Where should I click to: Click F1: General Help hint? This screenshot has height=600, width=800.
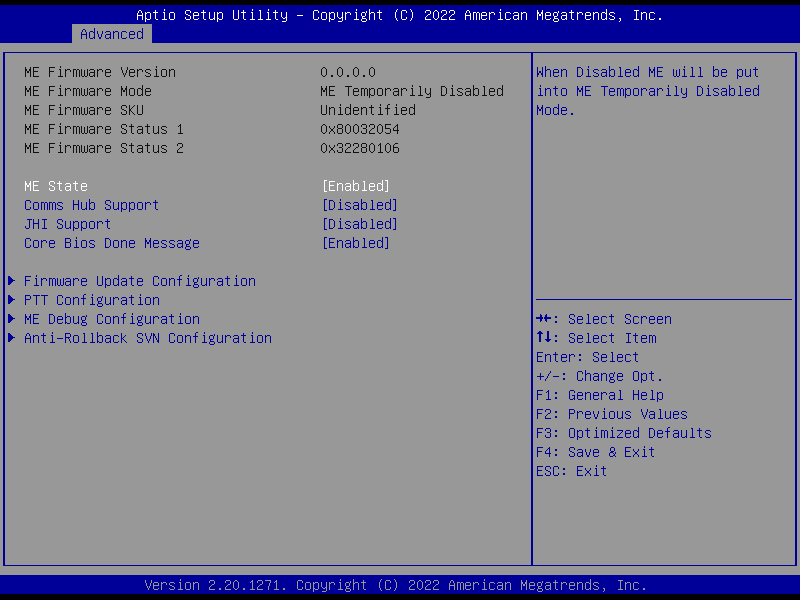click(x=600, y=395)
